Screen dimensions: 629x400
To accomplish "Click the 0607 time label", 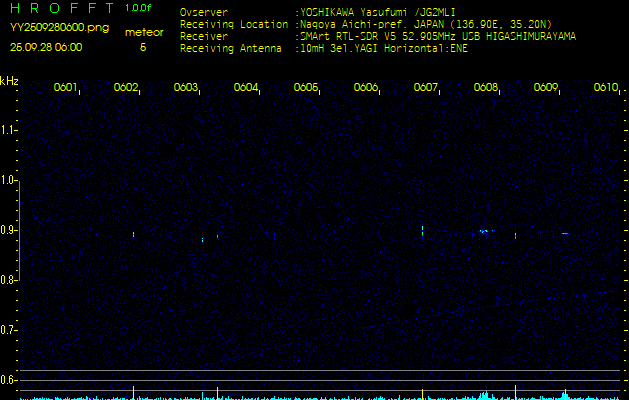I will coord(426,87).
